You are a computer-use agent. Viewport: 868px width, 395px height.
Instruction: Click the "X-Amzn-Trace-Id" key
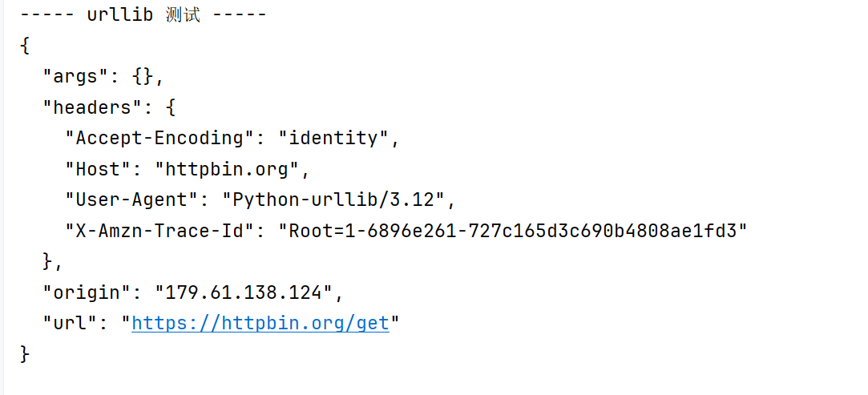pos(160,231)
